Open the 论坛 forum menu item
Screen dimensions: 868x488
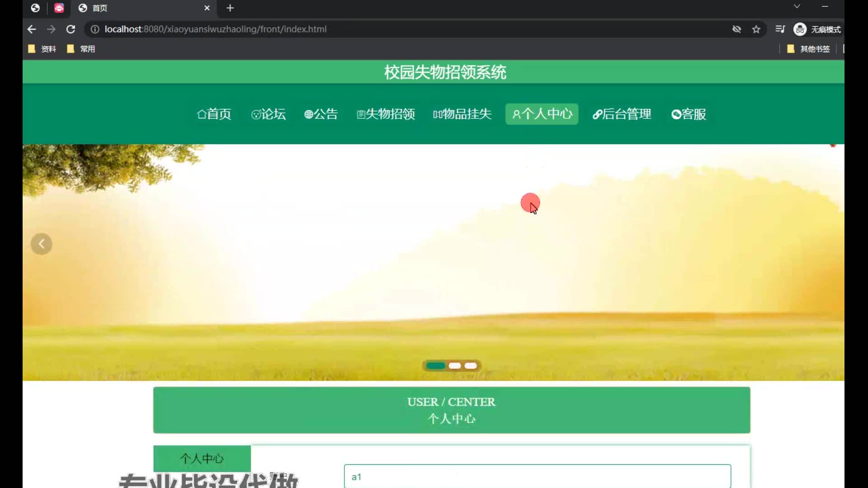[x=269, y=114]
